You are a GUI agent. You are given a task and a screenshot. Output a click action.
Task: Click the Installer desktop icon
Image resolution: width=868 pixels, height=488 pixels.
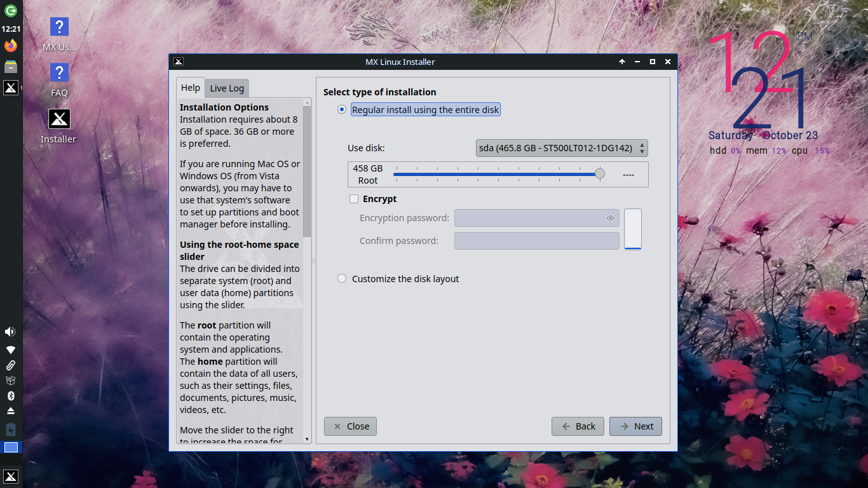58,126
